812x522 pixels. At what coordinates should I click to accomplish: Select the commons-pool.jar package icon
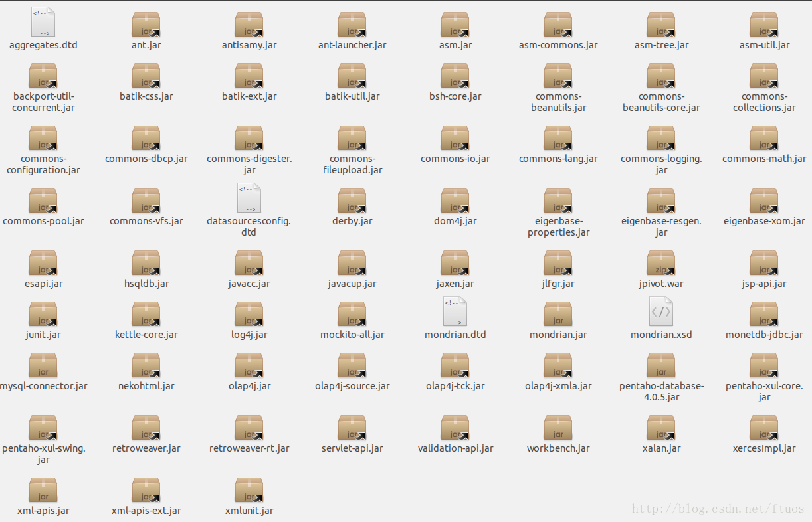(x=43, y=201)
